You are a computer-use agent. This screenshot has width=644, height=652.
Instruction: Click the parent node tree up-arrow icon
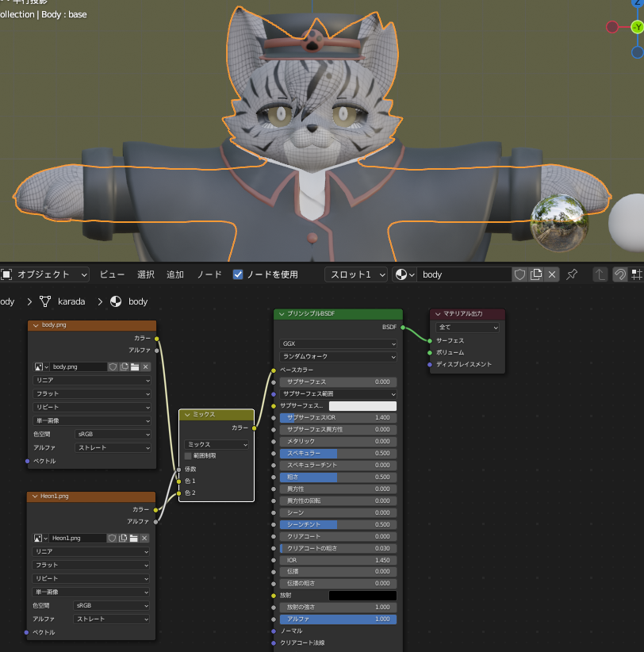600,274
